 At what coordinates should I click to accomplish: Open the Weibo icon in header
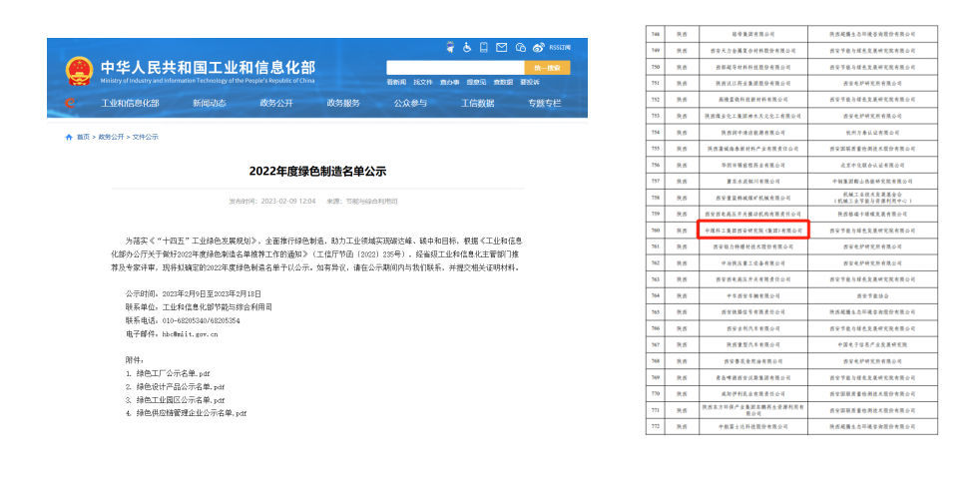[538, 47]
